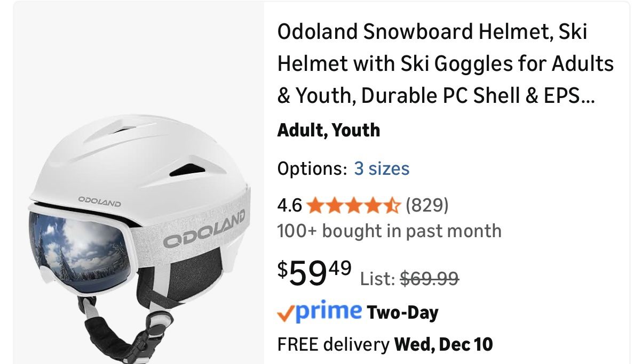Select the Adult, Youth variant label
The height and width of the screenshot is (364, 634).
coord(329,130)
